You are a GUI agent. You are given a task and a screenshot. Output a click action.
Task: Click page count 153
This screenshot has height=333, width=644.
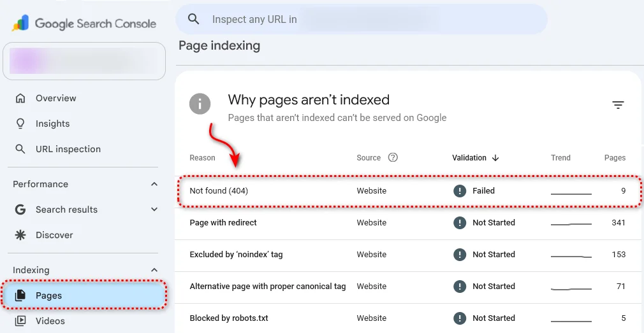[x=618, y=255]
